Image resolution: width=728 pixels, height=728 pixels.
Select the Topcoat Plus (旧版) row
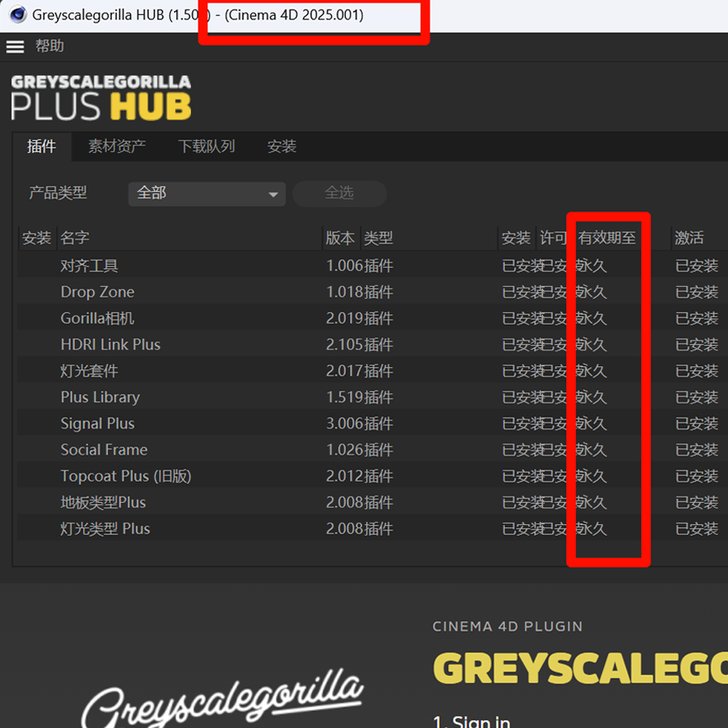tap(373, 476)
